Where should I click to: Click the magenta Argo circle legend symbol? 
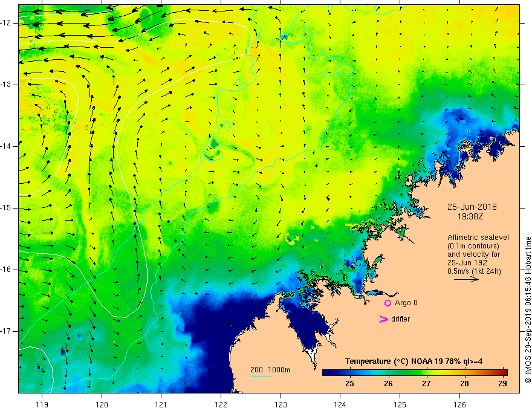coord(388,303)
